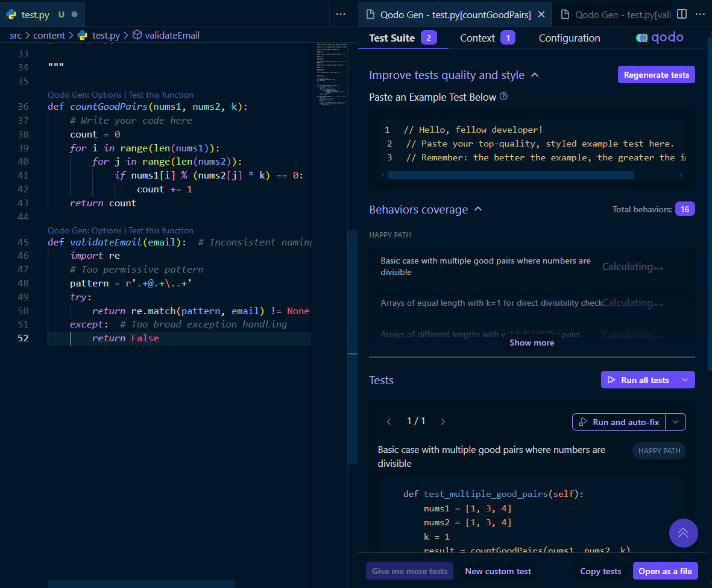Select the Qodo Gen - test.py[countGoodPairs] tab
Viewport: 712px width, 588px height.
pyautogui.click(x=455, y=14)
